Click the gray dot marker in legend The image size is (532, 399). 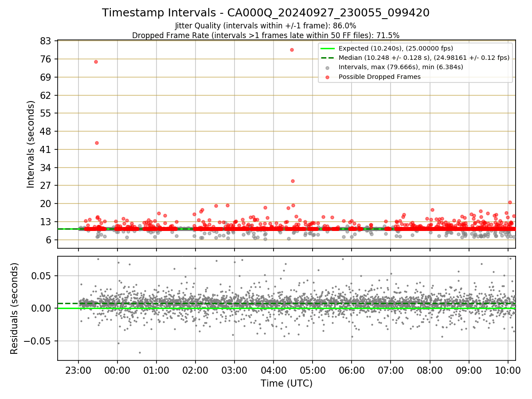[x=327, y=68]
